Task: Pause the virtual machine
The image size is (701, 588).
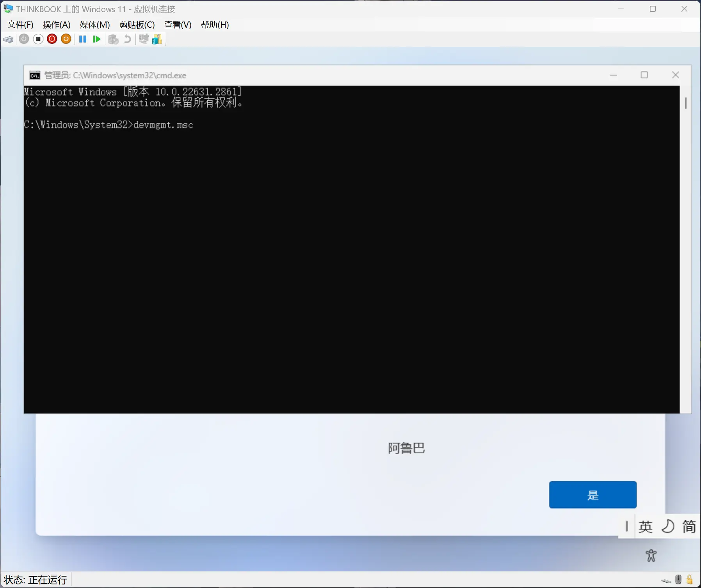Action: 83,39
